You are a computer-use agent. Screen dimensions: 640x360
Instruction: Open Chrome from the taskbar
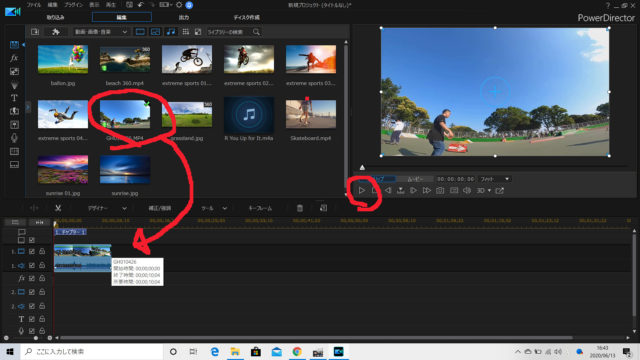297,351
